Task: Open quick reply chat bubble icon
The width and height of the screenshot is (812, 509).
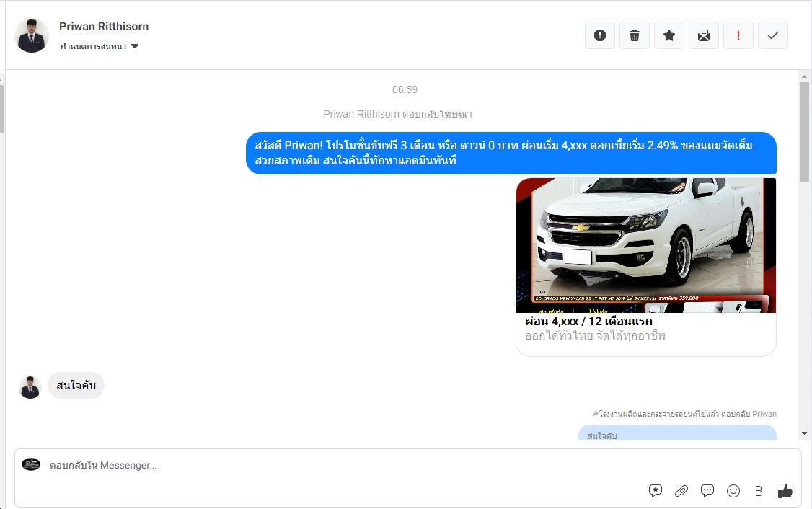Action: point(707,491)
